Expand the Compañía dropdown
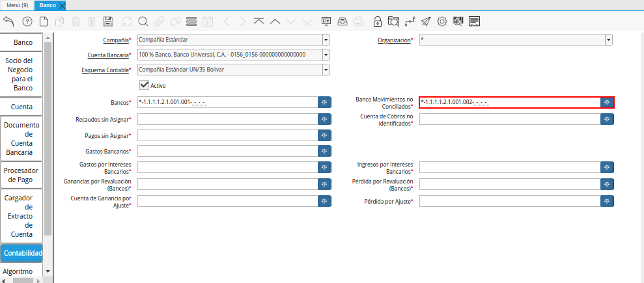 (326, 40)
